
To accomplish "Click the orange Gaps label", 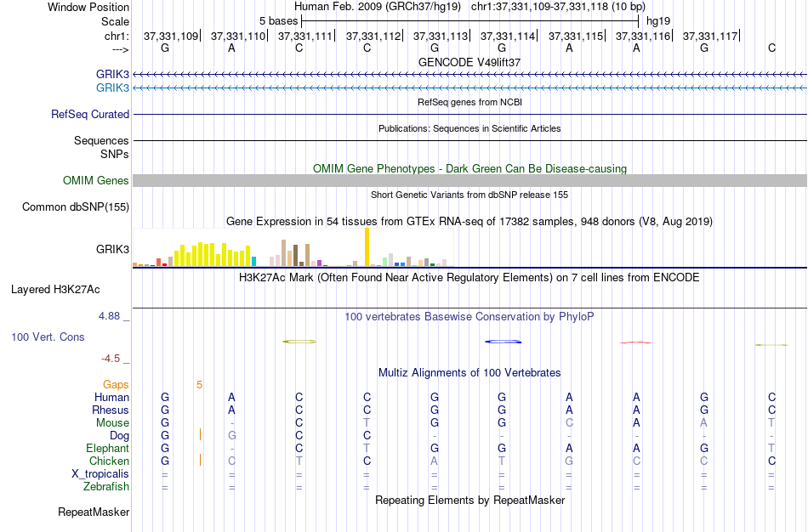I will pyautogui.click(x=116, y=385).
